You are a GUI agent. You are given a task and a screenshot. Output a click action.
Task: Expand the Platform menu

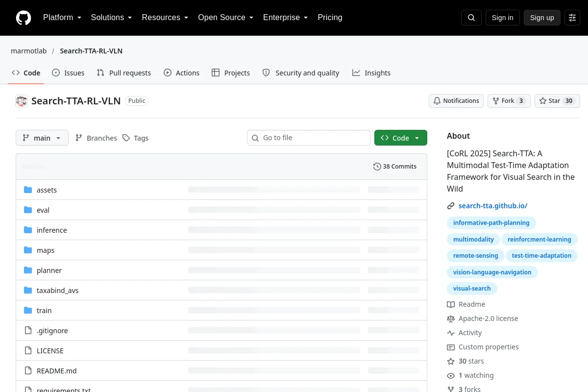pyautogui.click(x=62, y=18)
